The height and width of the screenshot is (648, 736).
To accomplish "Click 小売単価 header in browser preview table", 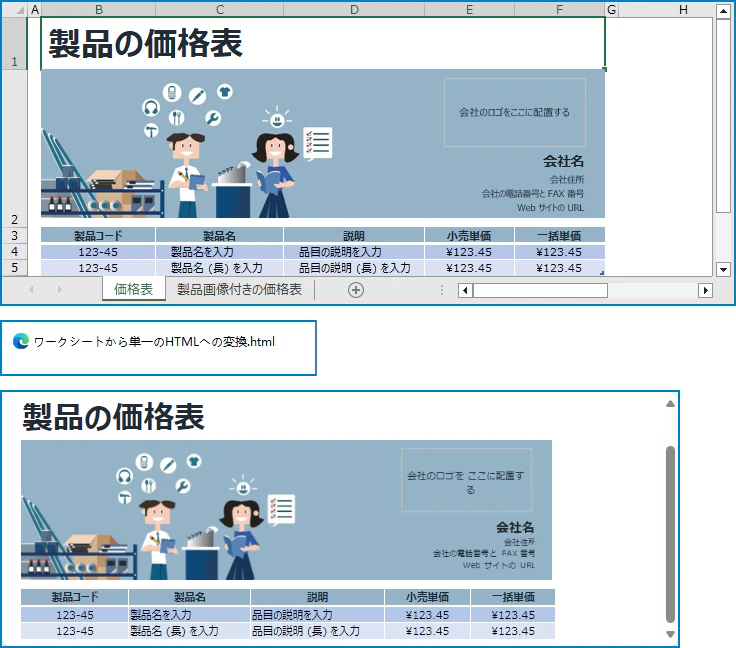I will coord(427,597).
